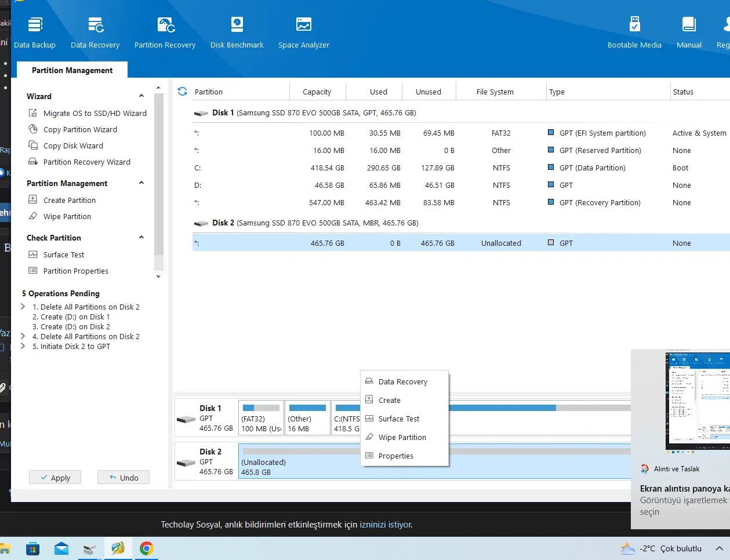Open the Manual

689,33
